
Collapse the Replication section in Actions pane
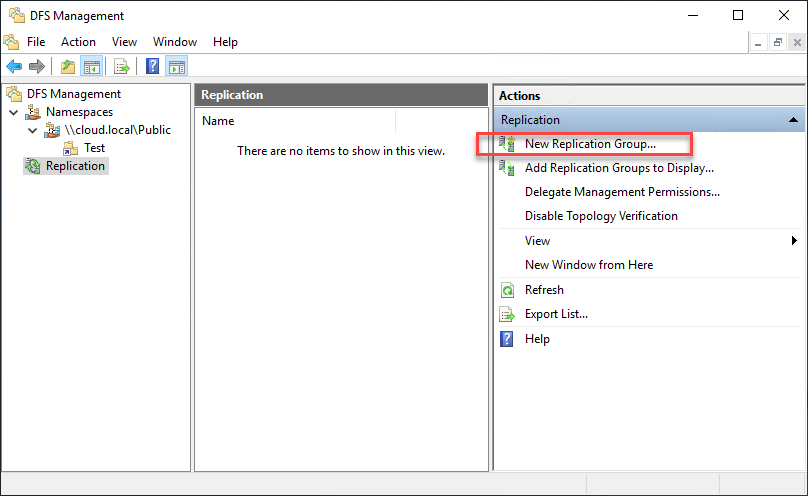click(x=793, y=120)
